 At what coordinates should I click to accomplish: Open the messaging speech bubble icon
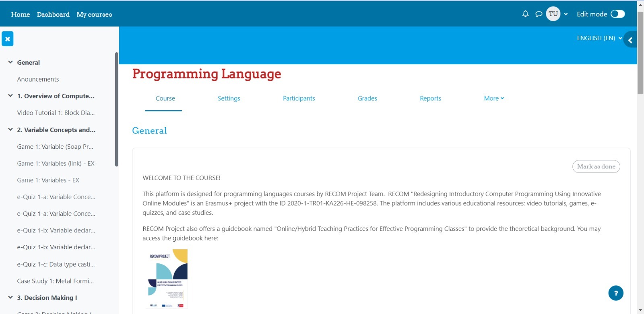pos(539,14)
